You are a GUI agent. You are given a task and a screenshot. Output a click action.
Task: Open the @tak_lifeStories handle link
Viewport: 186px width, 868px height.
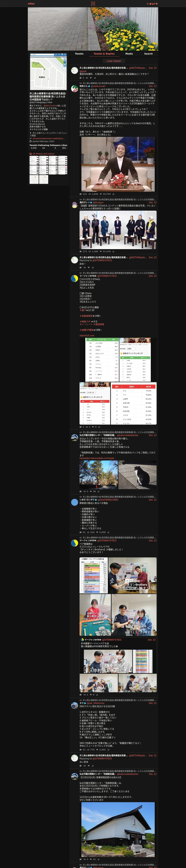point(95,703)
